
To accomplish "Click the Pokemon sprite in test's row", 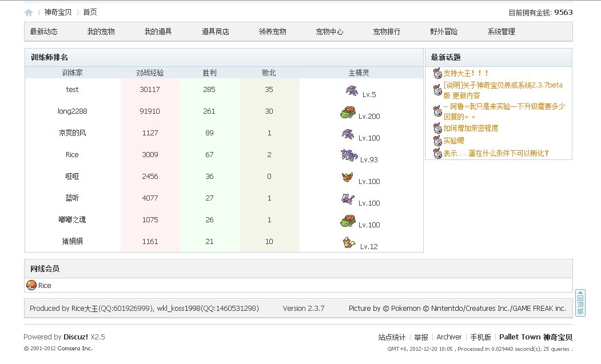I will pyautogui.click(x=352, y=91).
